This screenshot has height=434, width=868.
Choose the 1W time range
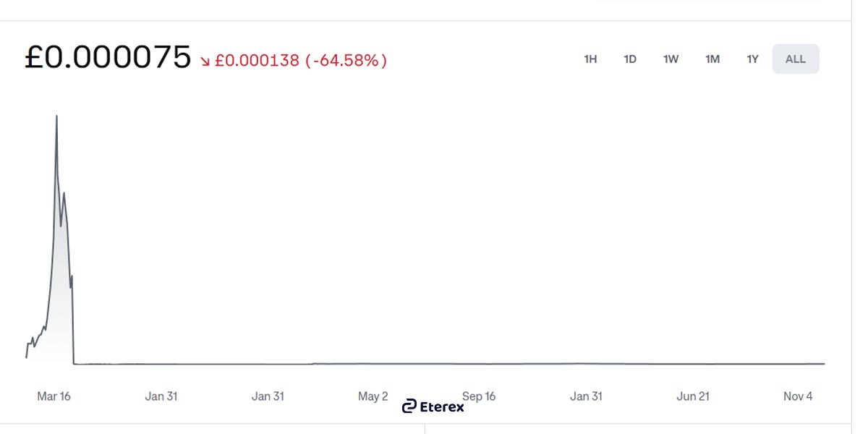coord(671,59)
